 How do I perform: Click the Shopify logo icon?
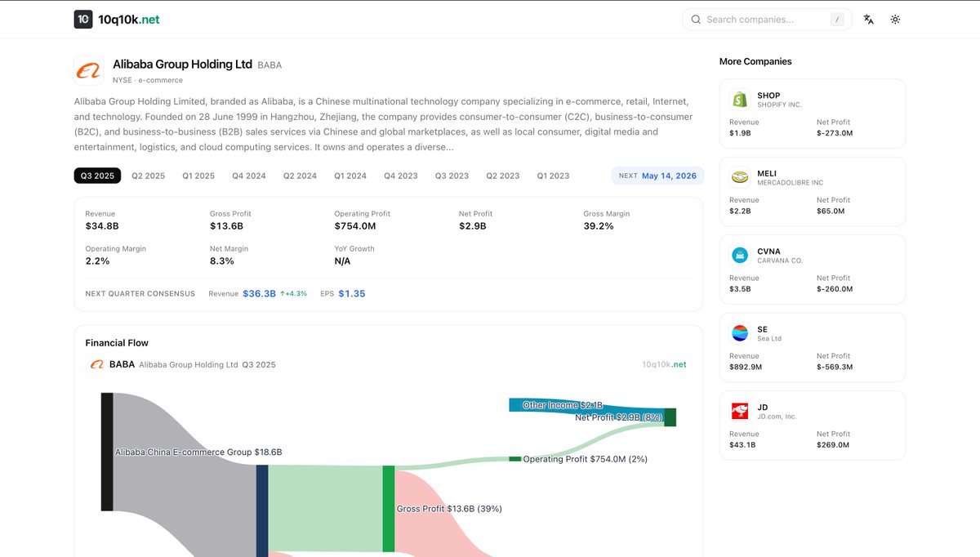coord(740,100)
